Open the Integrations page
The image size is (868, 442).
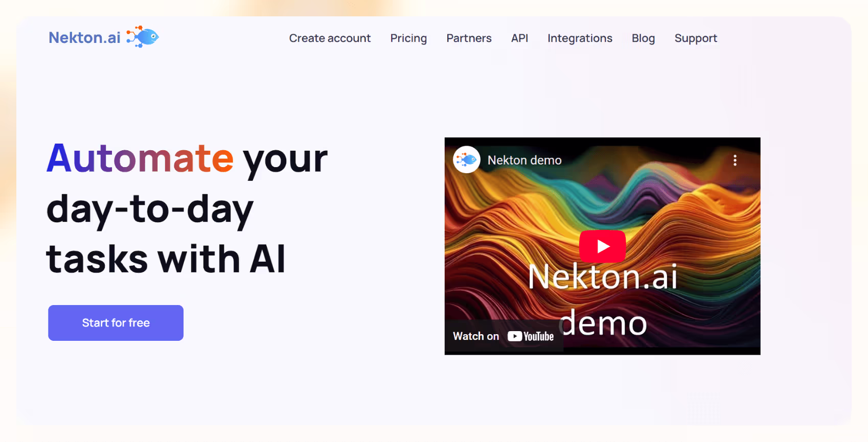click(580, 38)
